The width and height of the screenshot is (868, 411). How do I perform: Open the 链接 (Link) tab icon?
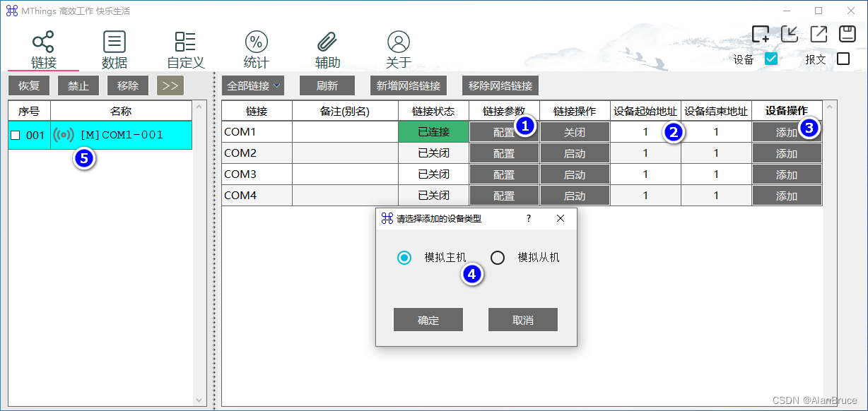point(44,42)
